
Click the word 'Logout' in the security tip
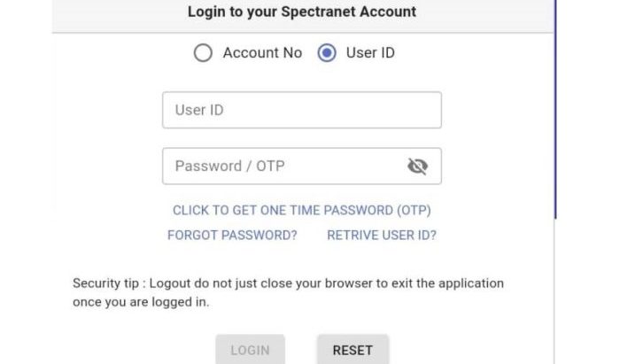[170, 283]
